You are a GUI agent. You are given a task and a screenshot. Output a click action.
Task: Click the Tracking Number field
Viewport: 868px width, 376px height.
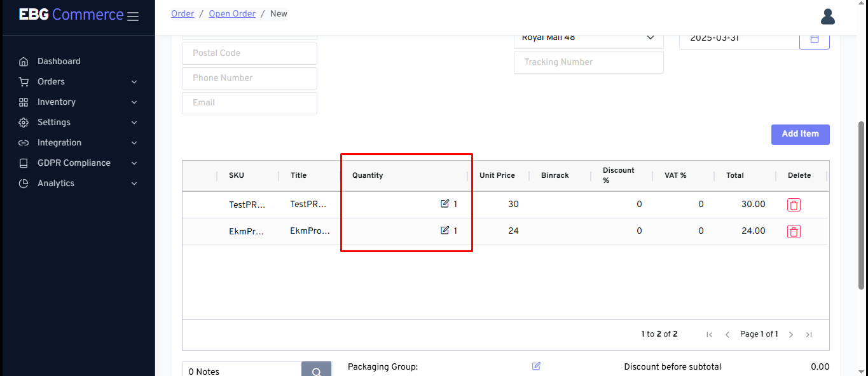588,62
